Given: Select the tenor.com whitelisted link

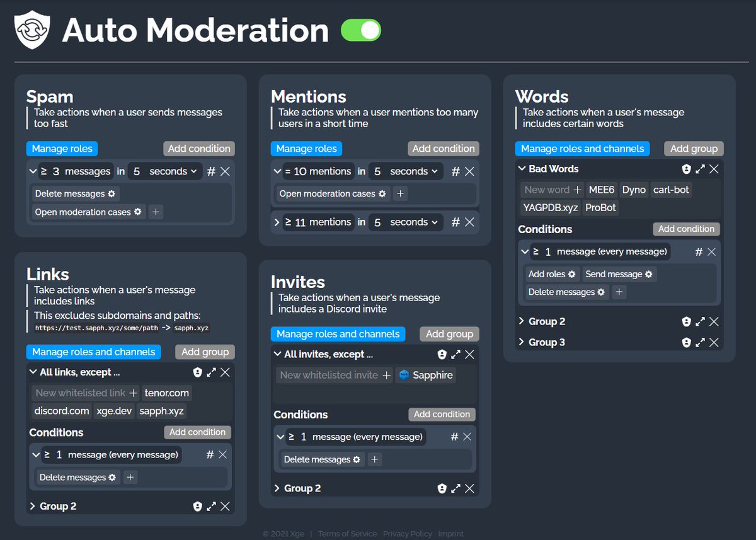Looking at the screenshot, I should (x=167, y=393).
